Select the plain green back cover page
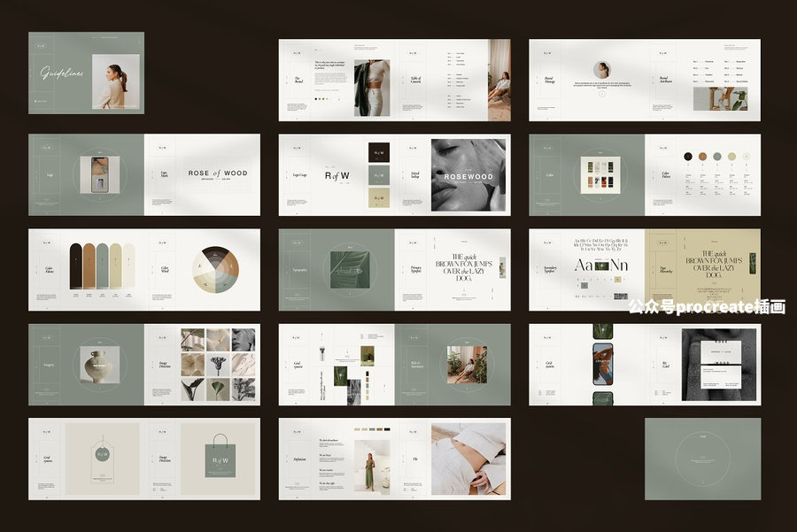Screen dimensions: 797x532 [x=702, y=459]
